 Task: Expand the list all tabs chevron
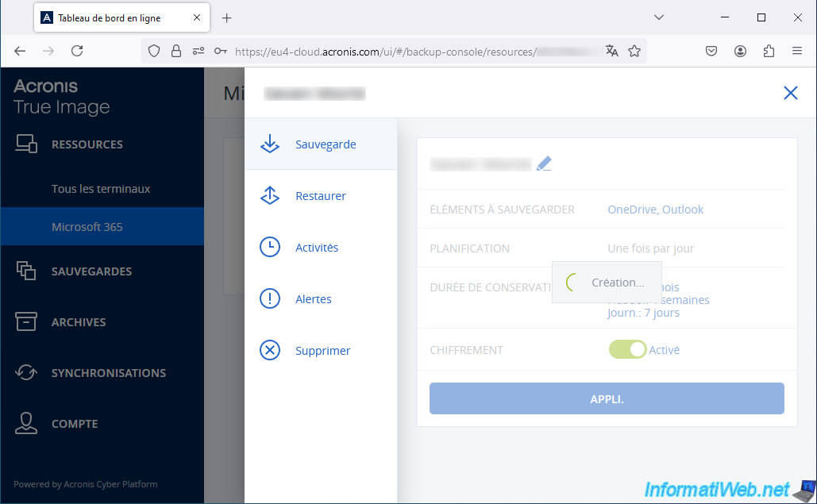coord(659,17)
